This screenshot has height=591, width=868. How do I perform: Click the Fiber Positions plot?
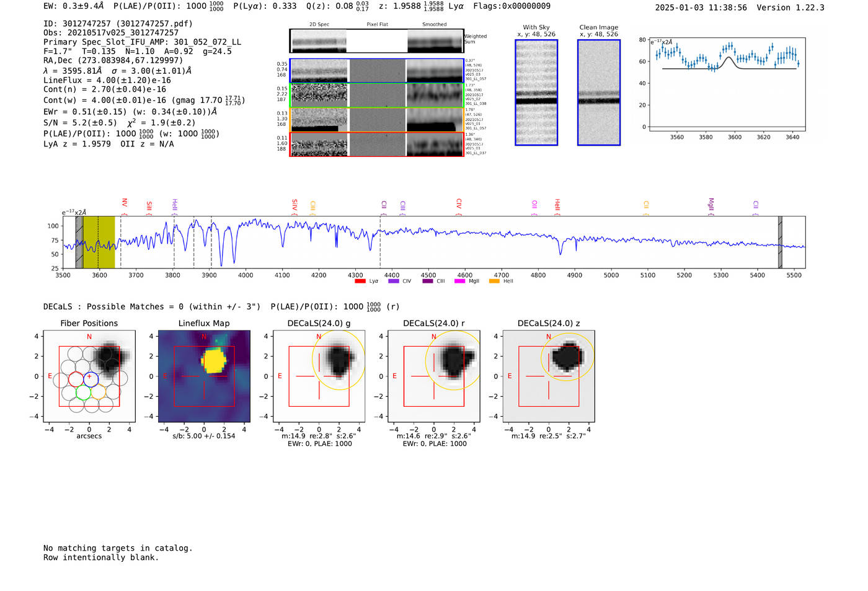(x=89, y=376)
